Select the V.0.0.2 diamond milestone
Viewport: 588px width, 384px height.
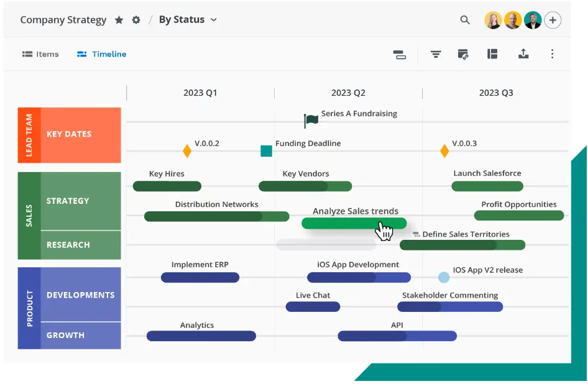187,150
